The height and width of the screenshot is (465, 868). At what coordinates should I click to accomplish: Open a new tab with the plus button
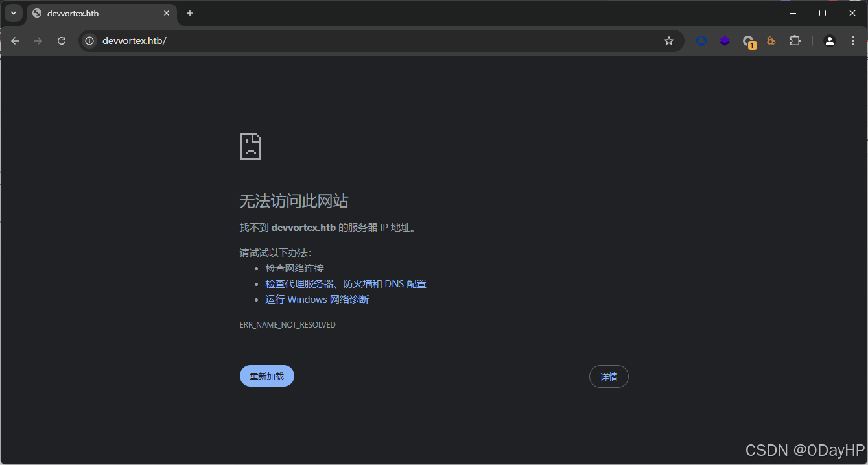pos(189,13)
